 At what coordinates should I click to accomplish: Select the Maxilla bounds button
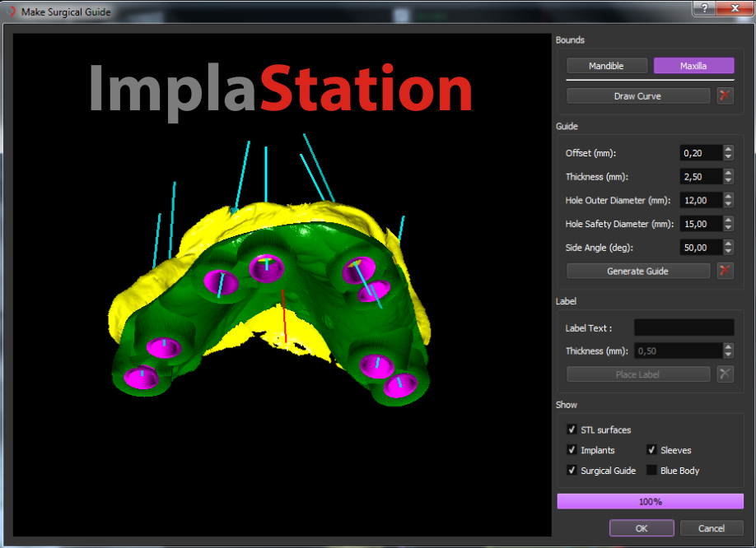693,66
